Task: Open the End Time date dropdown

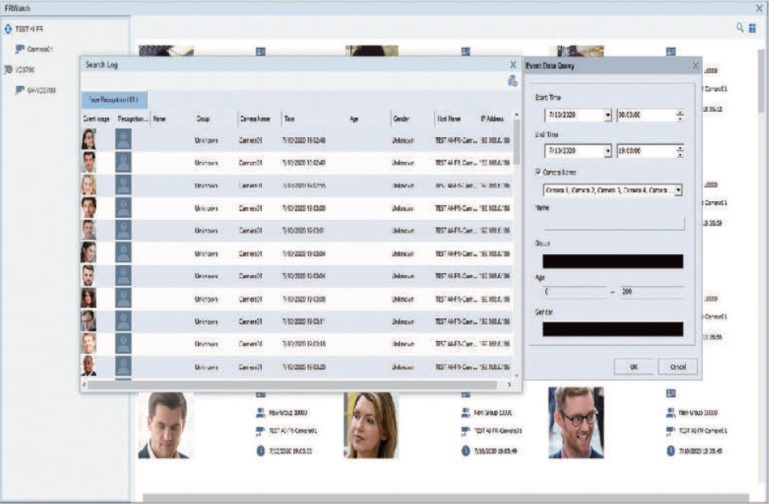Action: [x=608, y=151]
